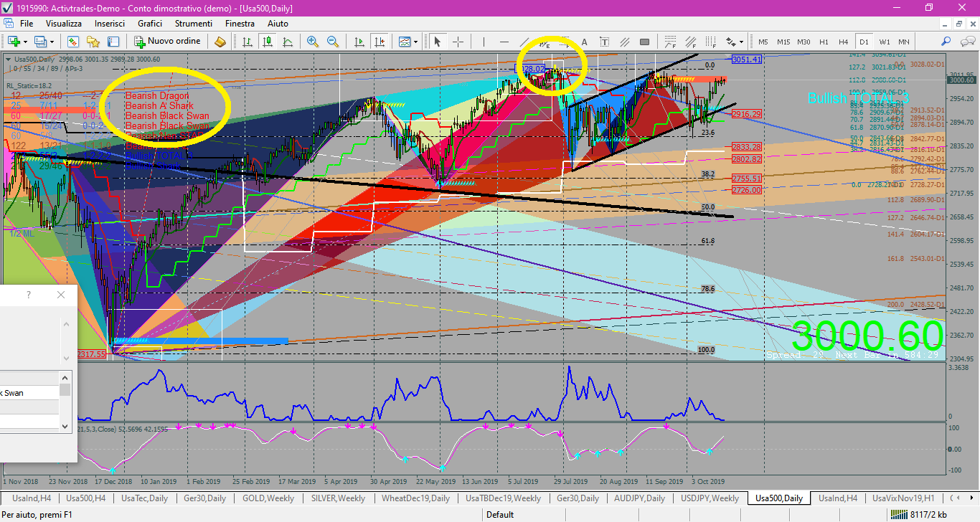Image resolution: width=980 pixels, height=522 pixels.
Task: Select the rectangle shape tool
Action: [644, 42]
